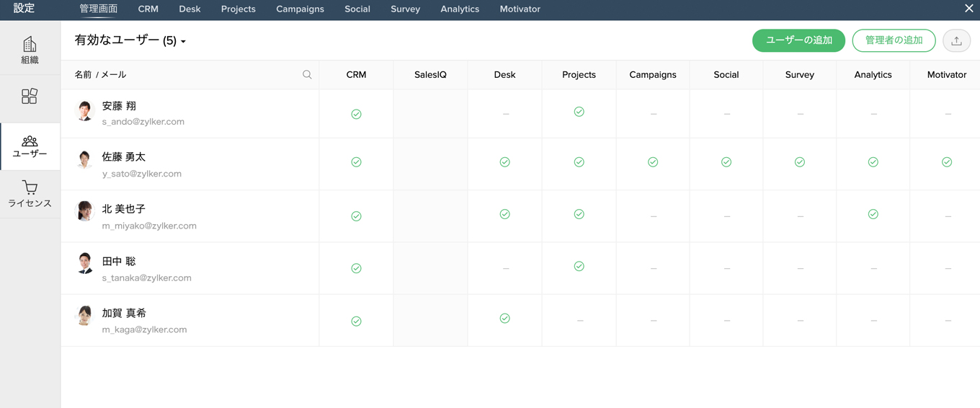Click 田中 聡's avatar image

coord(85,263)
